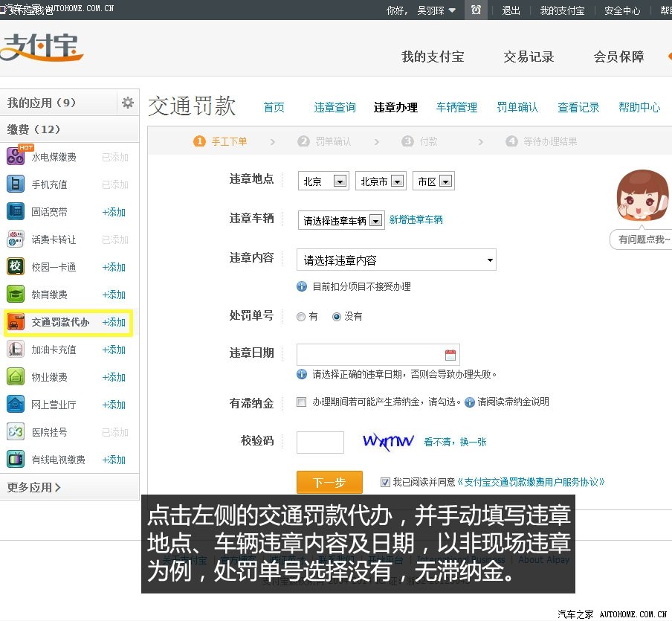Screen dimensions: 672x621
Task: Click 退出 logout link
Action: [x=511, y=10]
